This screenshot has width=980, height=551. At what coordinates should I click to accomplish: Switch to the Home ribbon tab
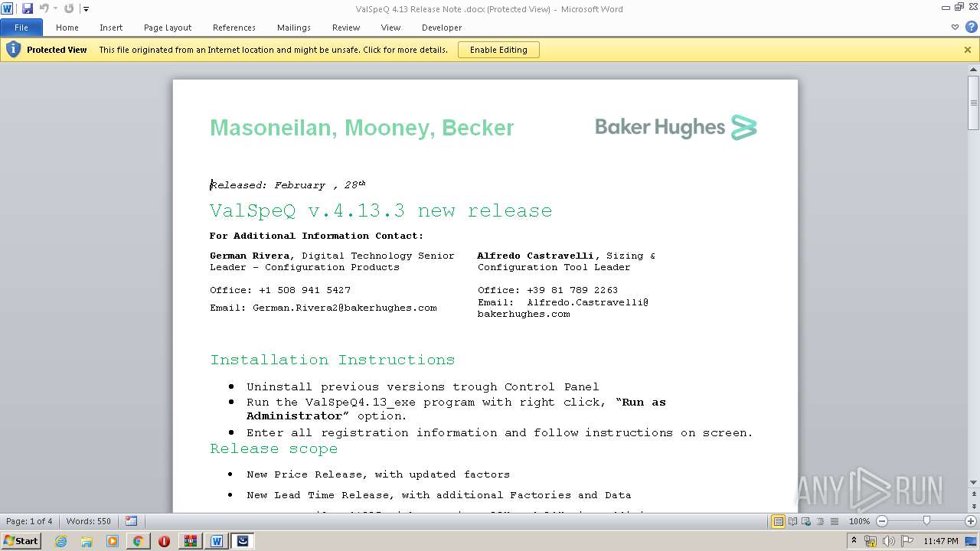pyautogui.click(x=67, y=28)
